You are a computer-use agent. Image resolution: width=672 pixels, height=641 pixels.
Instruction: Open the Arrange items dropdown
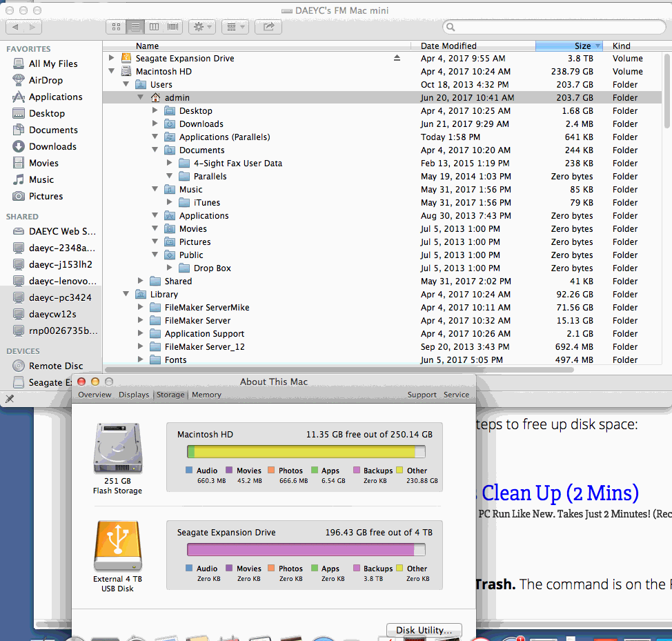pyautogui.click(x=235, y=27)
